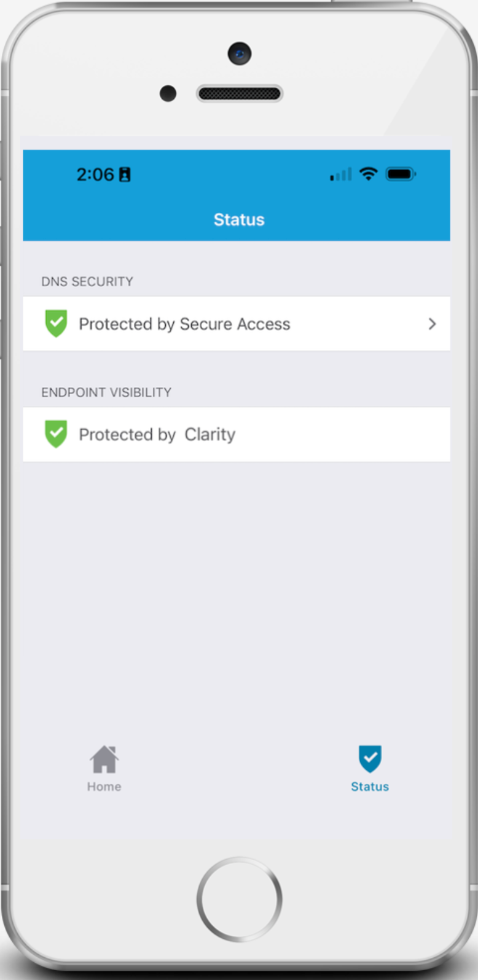The width and height of the screenshot is (478, 980).
Task: Tap the 2:06 clock display
Action: (x=95, y=174)
